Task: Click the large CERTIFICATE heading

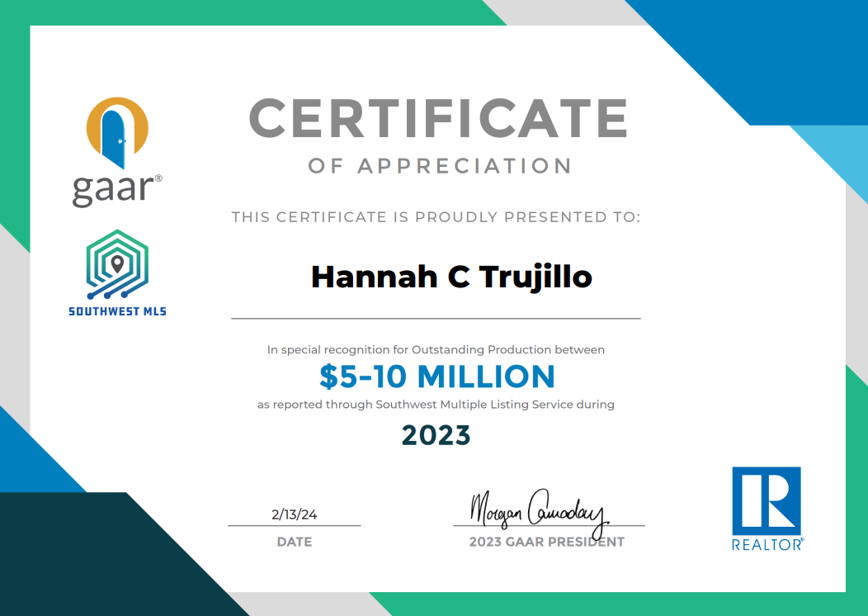Action: (x=438, y=118)
